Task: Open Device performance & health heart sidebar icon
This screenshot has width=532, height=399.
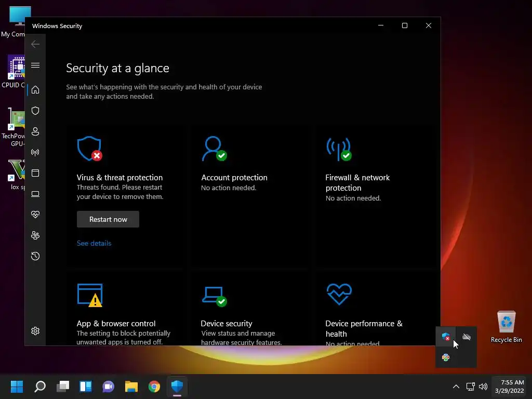Action: 35,215
